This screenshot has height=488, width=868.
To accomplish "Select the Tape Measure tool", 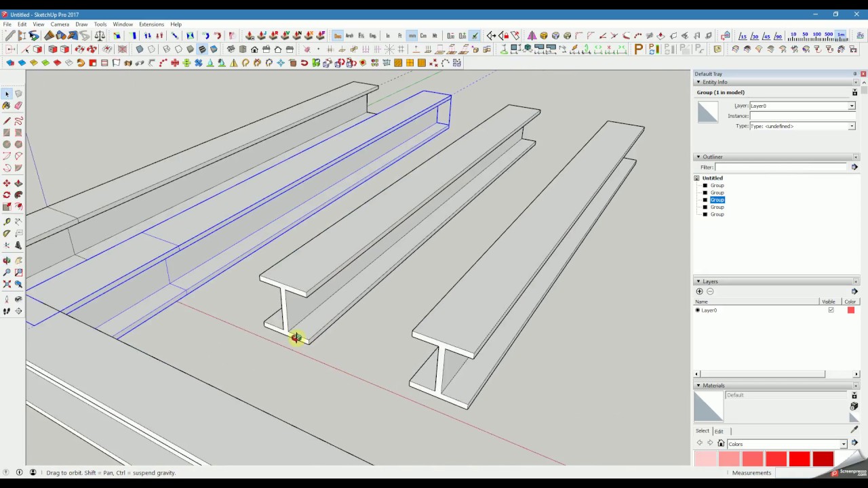I will click(x=7, y=222).
